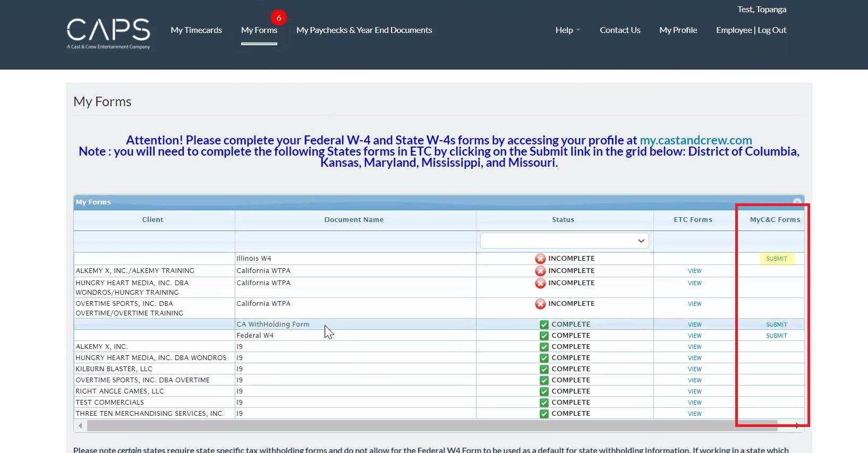Click the left arrow of horizontal scrollbar
The width and height of the screenshot is (868, 453).
pyautogui.click(x=80, y=425)
